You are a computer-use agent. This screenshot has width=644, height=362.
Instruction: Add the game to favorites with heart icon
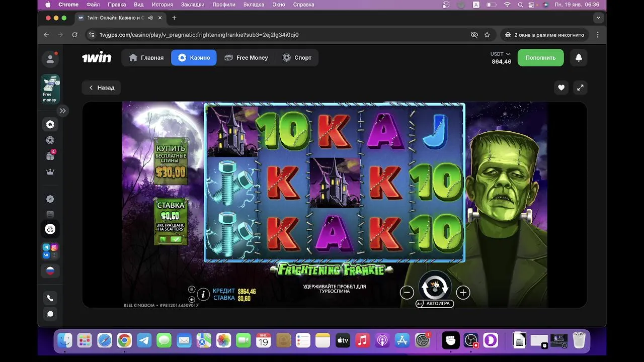561,87
